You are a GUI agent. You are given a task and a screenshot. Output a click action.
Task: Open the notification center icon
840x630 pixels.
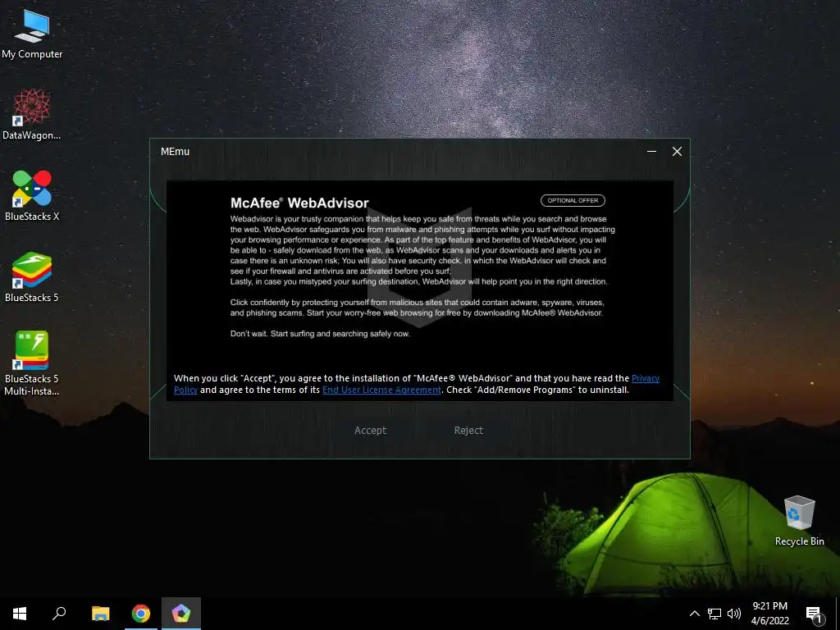pos(815,614)
